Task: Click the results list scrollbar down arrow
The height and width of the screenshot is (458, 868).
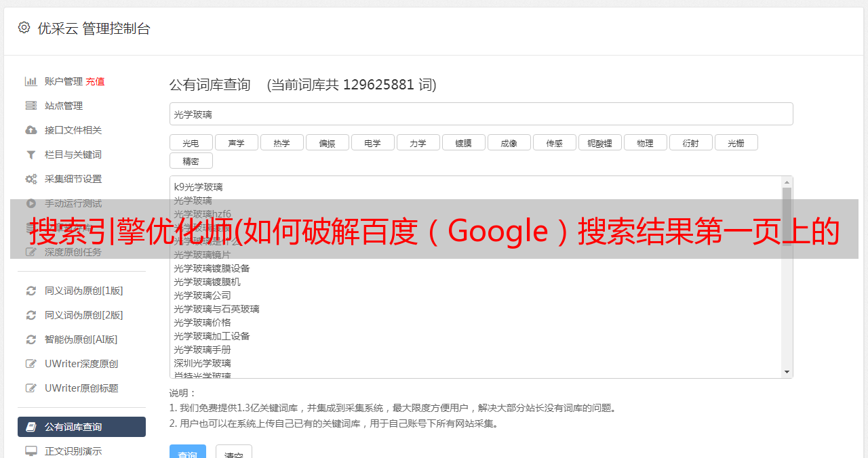Action: click(787, 372)
